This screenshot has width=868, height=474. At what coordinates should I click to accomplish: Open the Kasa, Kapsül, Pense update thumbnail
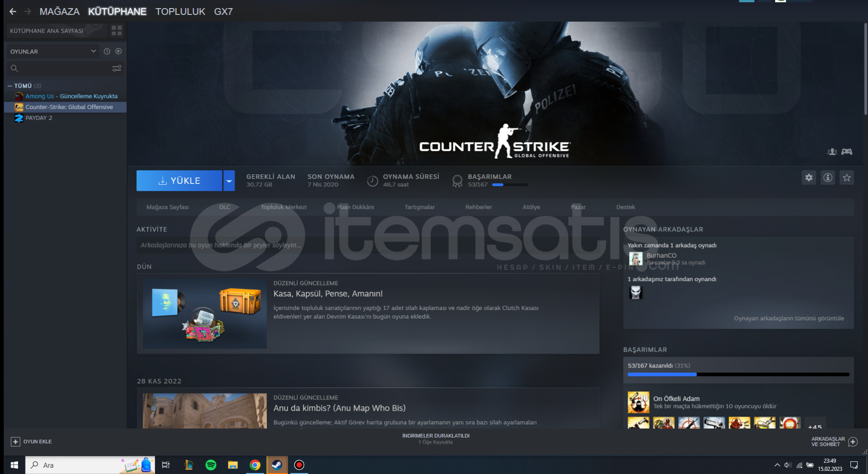(x=205, y=314)
